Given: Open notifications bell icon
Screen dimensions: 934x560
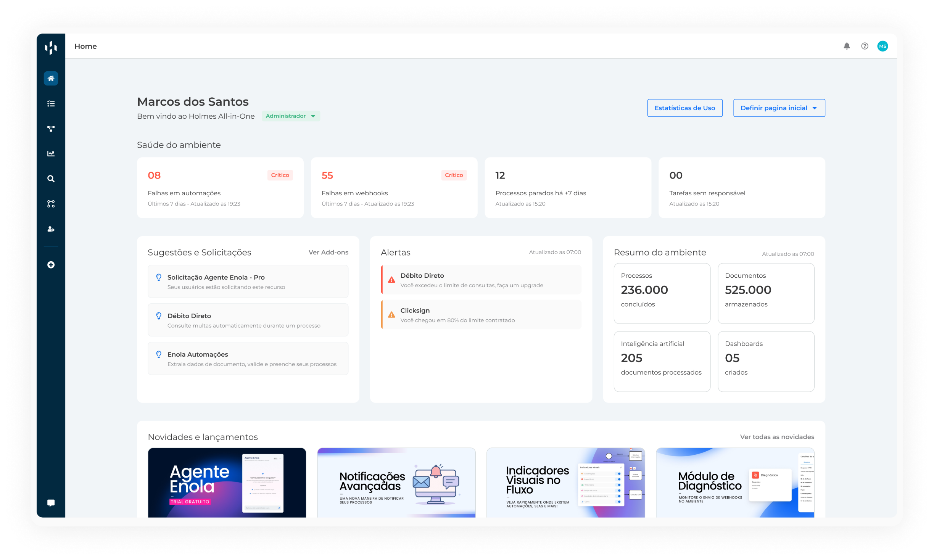Looking at the screenshot, I should (x=847, y=46).
